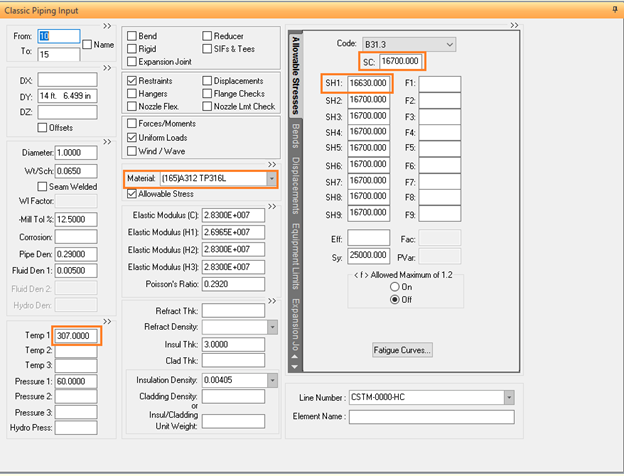Click the Insul Thk field
Viewport: 628px width, 476px height.
tap(233, 345)
